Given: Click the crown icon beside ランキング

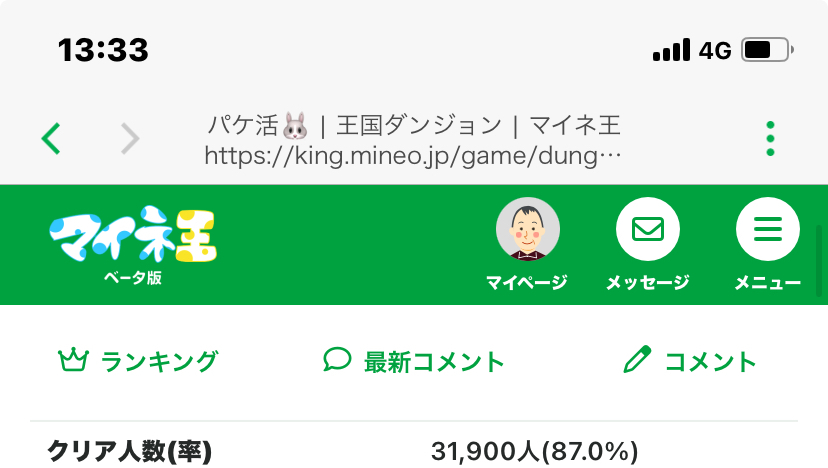Looking at the screenshot, I should 73,360.
